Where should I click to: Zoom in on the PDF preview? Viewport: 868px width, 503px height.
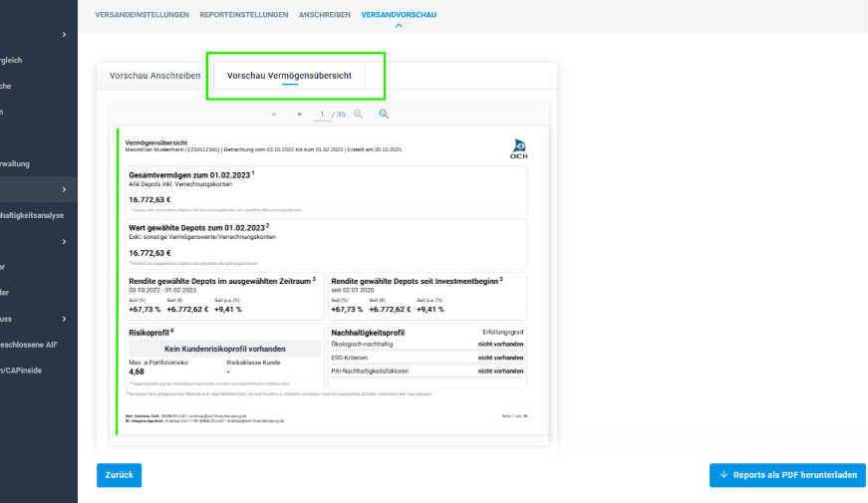(x=384, y=115)
